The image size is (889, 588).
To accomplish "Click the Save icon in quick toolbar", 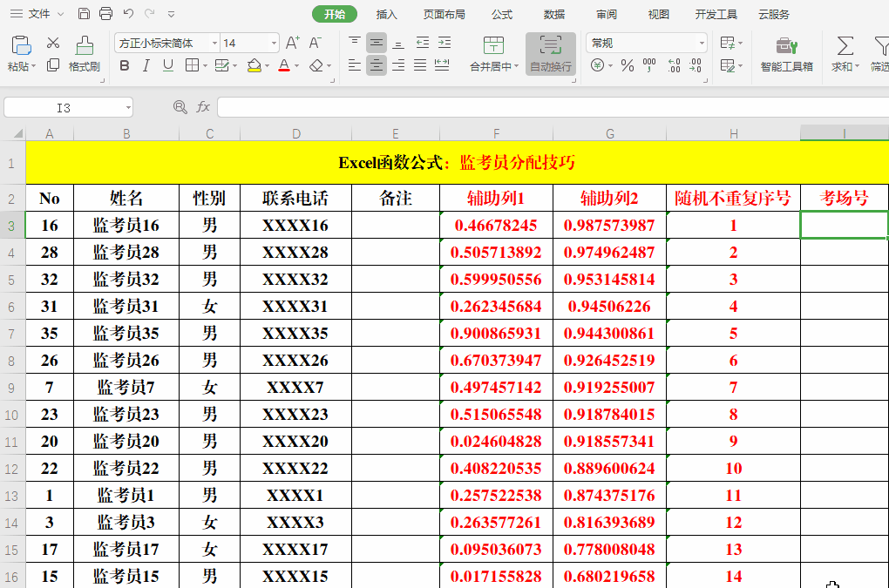I will (x=84, y=14).
